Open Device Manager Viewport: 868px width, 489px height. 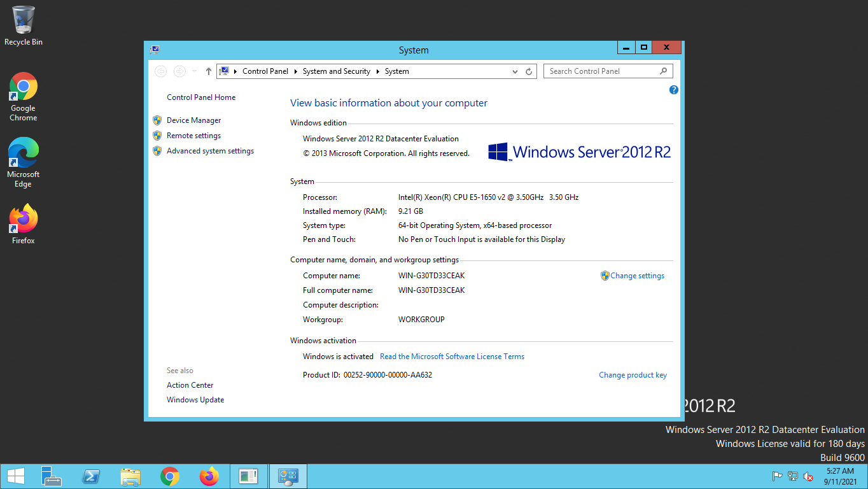(194, 120)
